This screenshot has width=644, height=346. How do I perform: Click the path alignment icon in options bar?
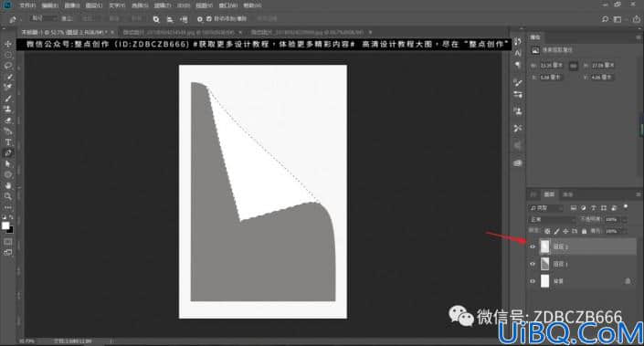tap(170, 19)
